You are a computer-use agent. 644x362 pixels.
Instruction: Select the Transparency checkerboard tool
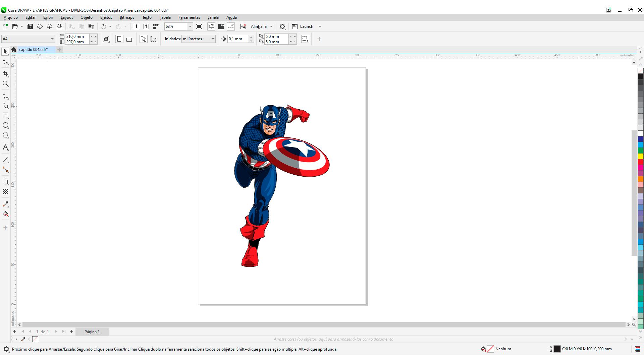pyautogui.click(x=5, y=191)
